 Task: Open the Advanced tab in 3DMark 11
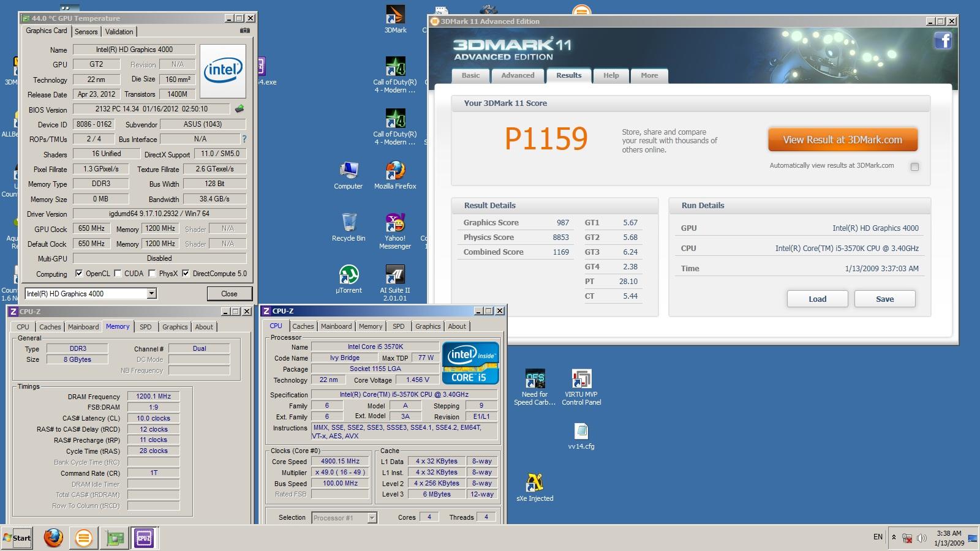click(518, 75)
